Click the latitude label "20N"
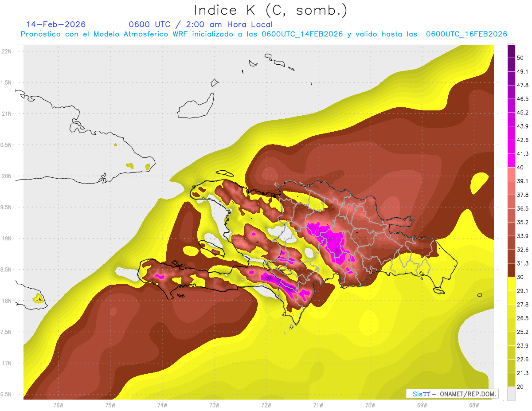The width and height of the screenshot is (532, 411). (x=8, y=176)
